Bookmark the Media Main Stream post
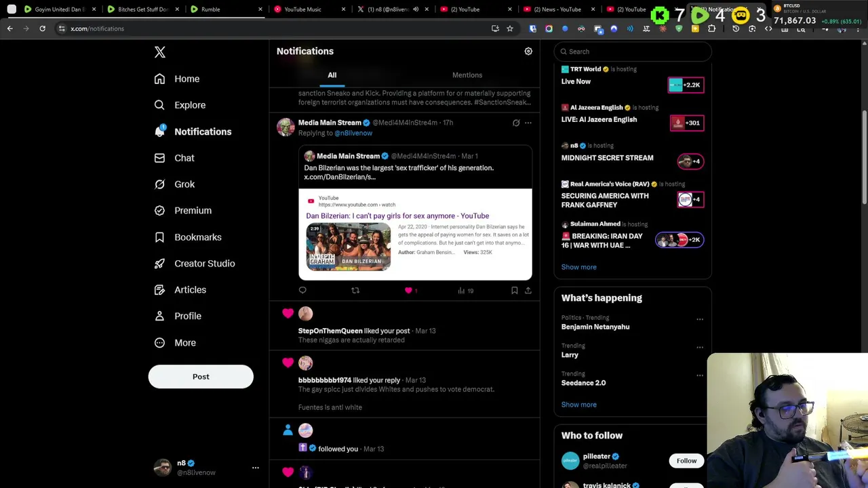 click(x=515, y=290)
